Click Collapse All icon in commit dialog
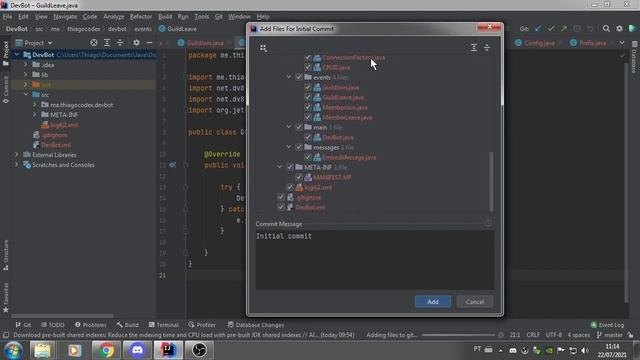 pos(487,48)
